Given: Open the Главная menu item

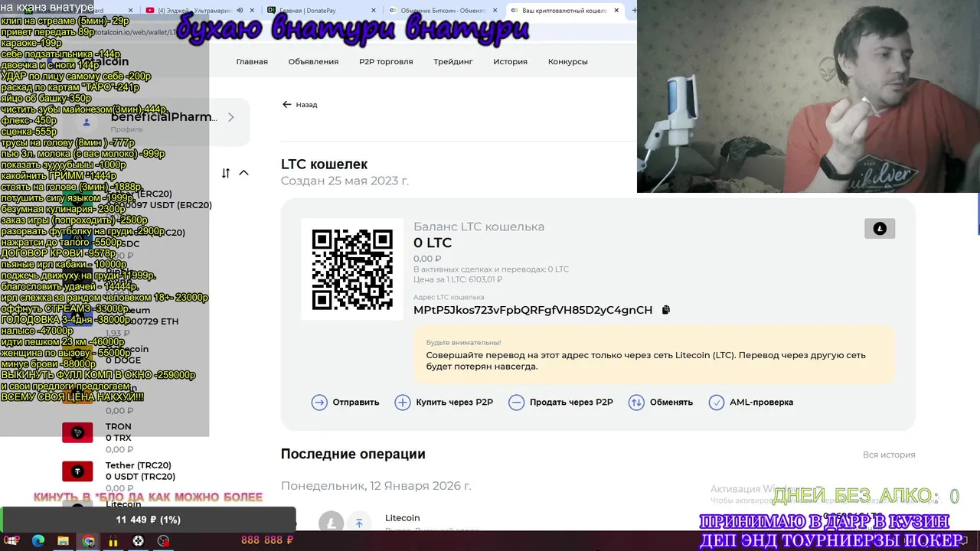Looking at the screenshot, I should pos(252,61).
